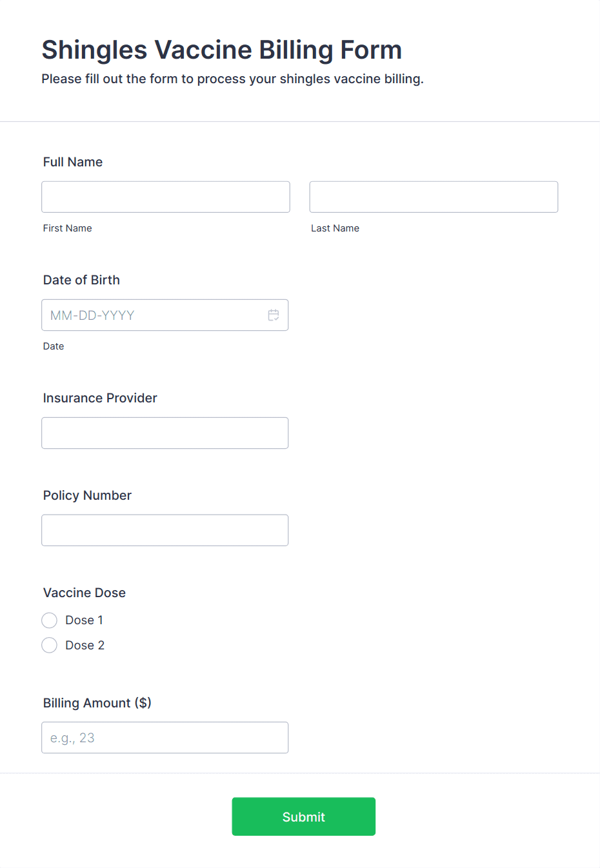Click the Full Name field label
The width and height of the screenshot is (600, 868).
(x=73, y=162)
